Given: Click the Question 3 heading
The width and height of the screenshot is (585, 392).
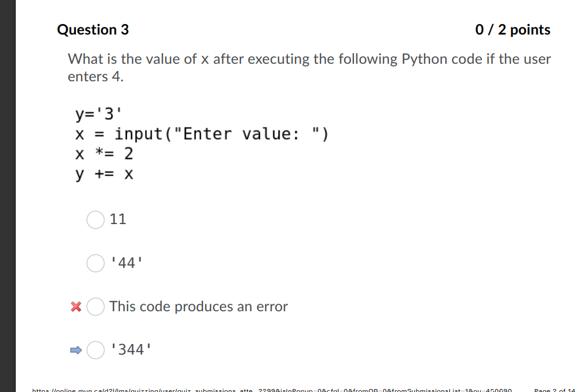Looking at the screenshot, I should point(92,30).
